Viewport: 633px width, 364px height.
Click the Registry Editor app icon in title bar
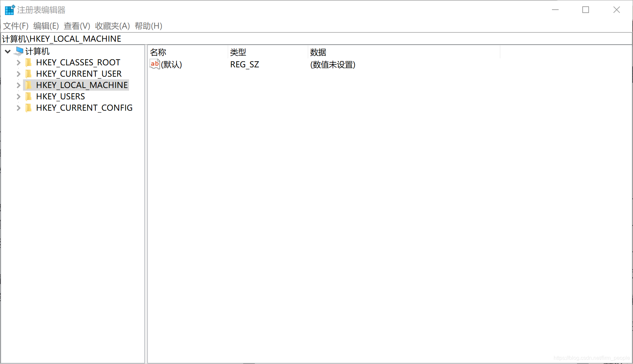point(10,10)
